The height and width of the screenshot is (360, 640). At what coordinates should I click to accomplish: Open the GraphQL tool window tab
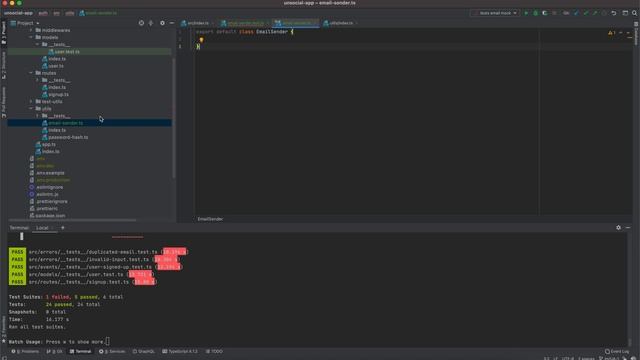click(x=144, y=351)
